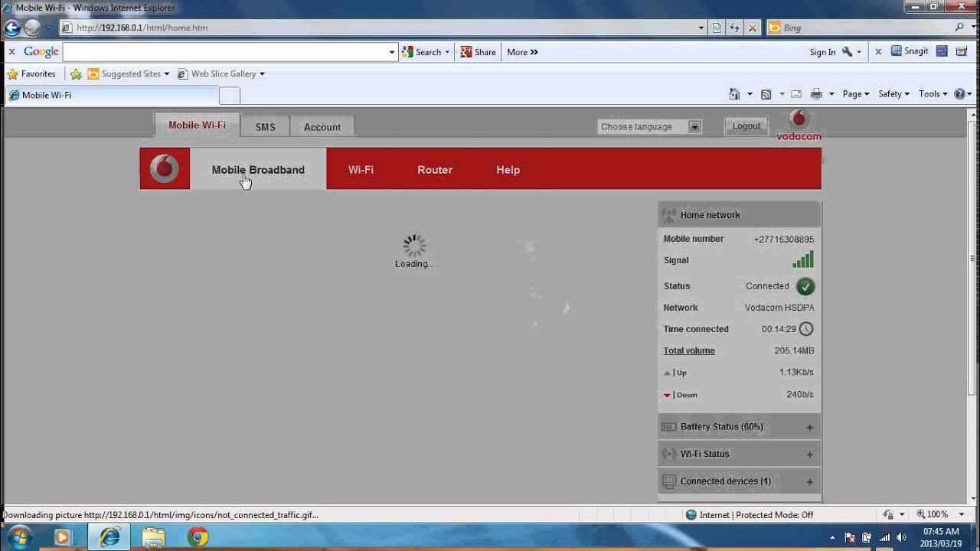
Task: Open the Tools menu dropdown
Action: coord(933,94)
